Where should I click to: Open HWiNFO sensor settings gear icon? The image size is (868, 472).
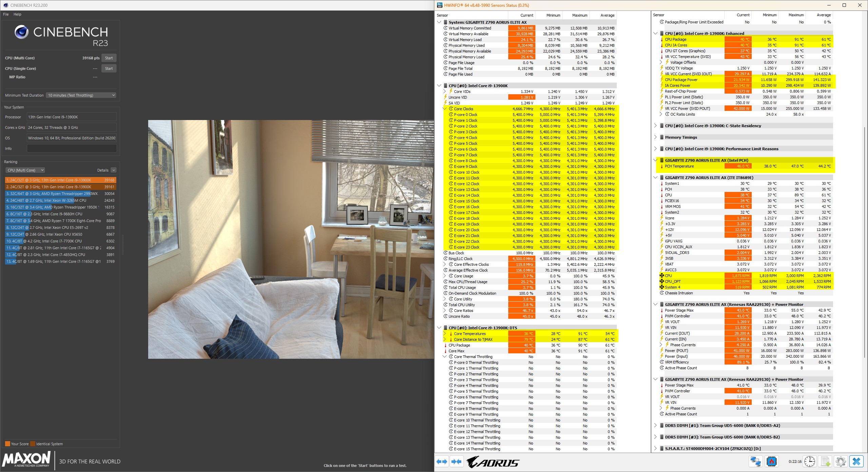tap(841, 461)
